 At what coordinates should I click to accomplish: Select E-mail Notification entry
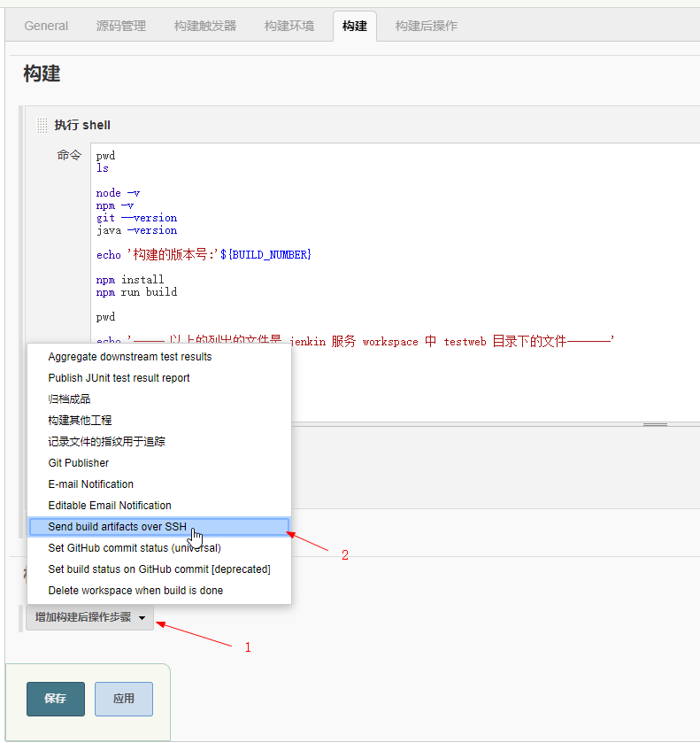pos(159,484)
